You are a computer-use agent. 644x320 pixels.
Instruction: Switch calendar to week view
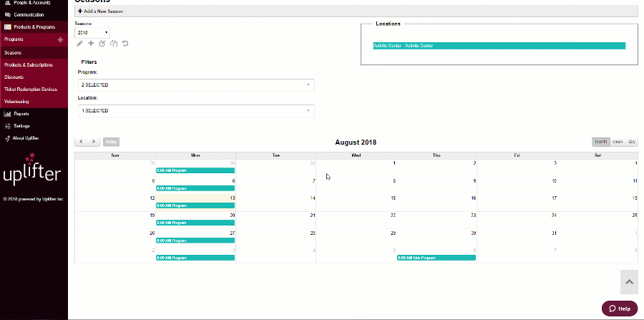(618, 142)
